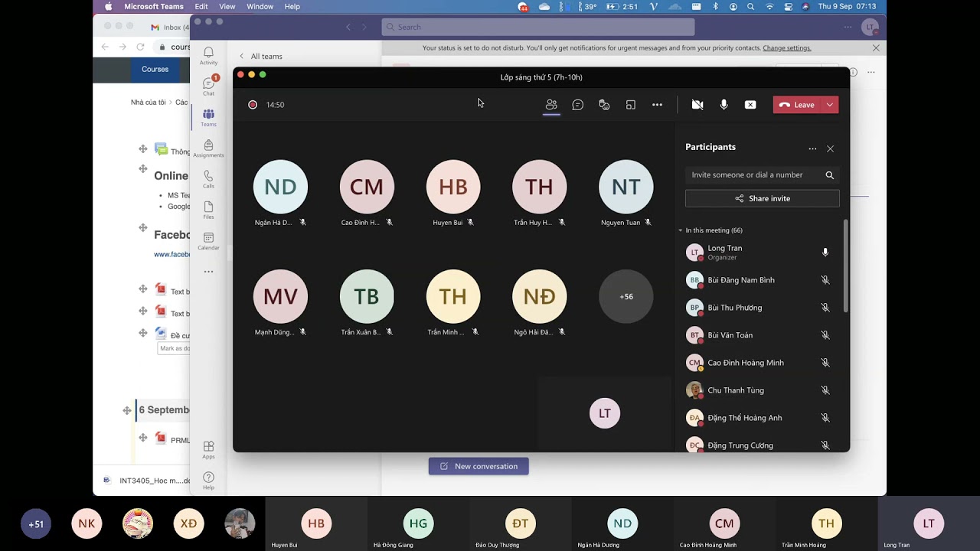This screenshot has width=980, height=551.
Task: Leave the meeting
Action: coord(797,105)
